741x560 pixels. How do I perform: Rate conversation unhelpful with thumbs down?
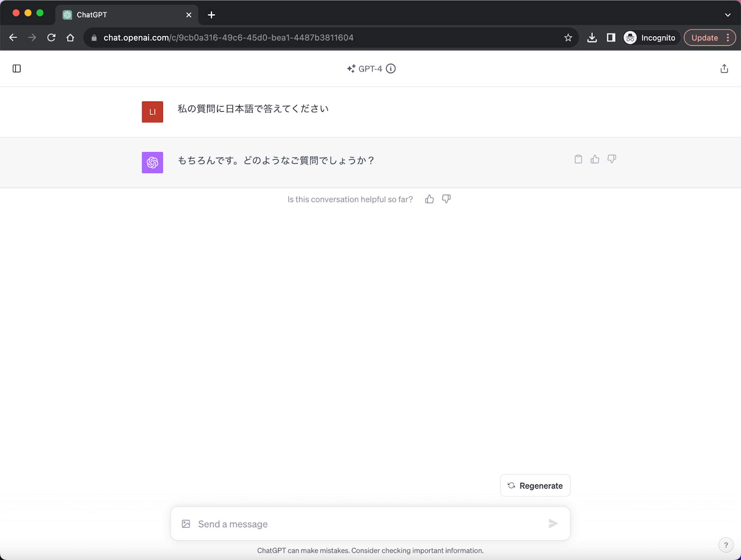(x=446, y=199)
